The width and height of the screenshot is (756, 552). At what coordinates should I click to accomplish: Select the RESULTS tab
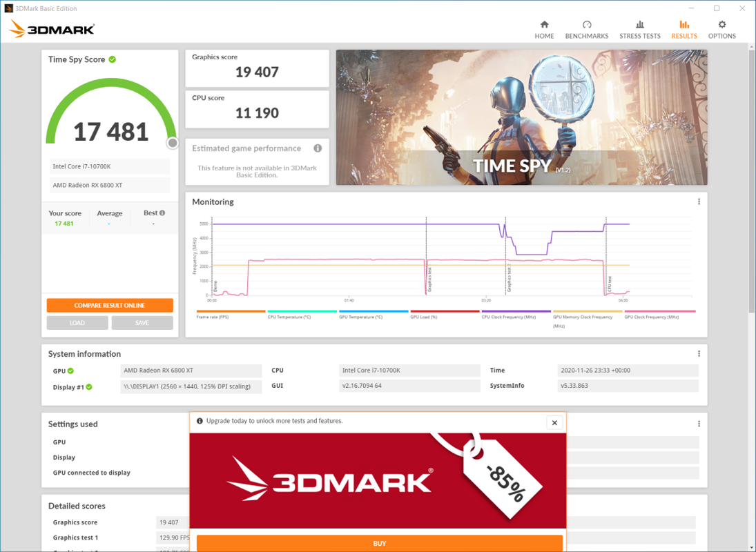[x=684, y=30]
